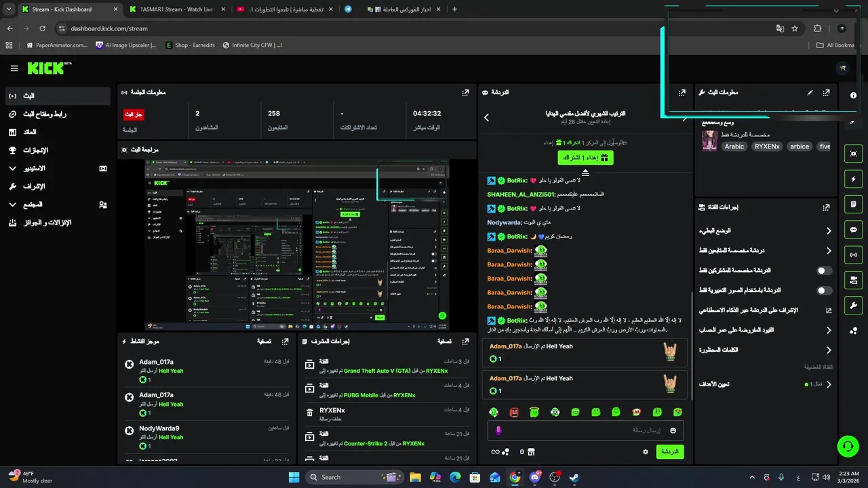Viewport: 868px width, 488px height.
Task: Edit stream info with the pencil icon
Action: [810, 92]
